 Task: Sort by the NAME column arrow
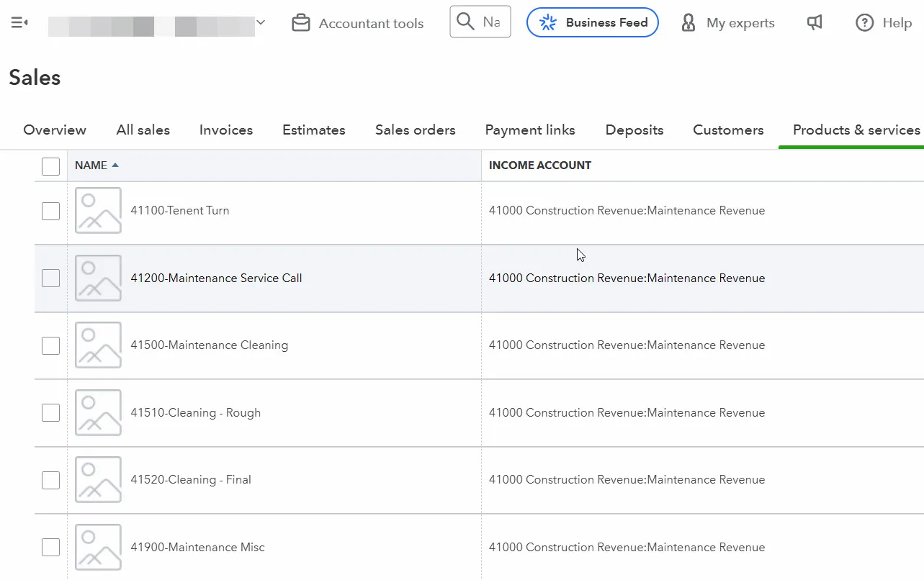click(115, 166)
